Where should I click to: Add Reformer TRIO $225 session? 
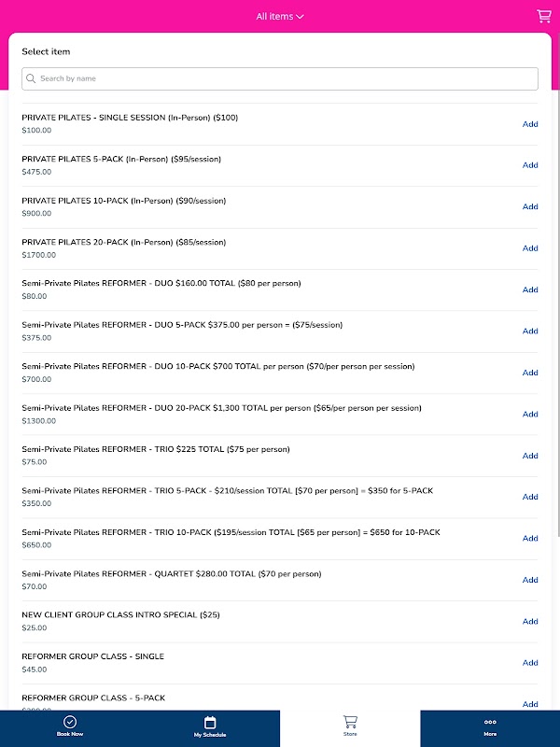click(x=530, y=456)
